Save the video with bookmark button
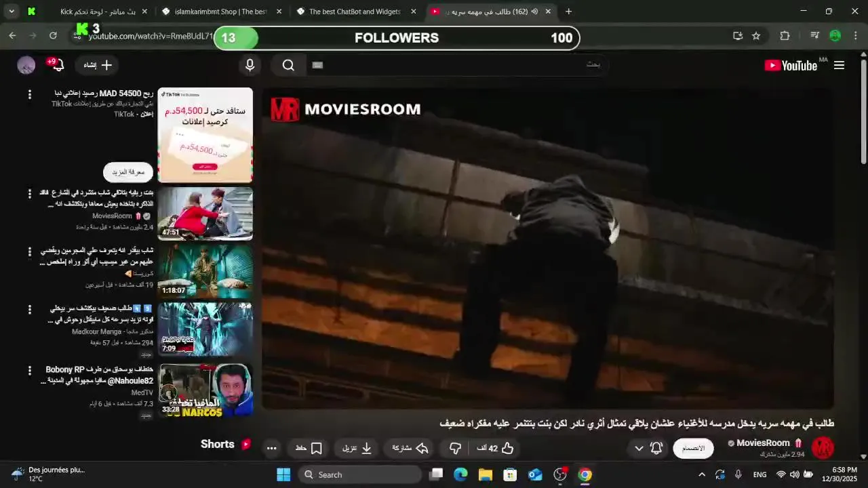 (309, 448)
